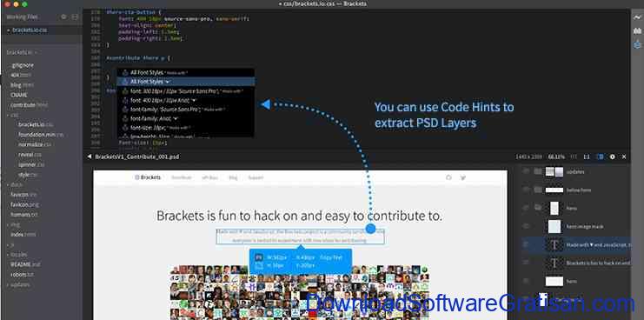This screenshot has width=644, height=320.
Task: Click Copy Text in the blue measurement popup
Action: (330, 257)
